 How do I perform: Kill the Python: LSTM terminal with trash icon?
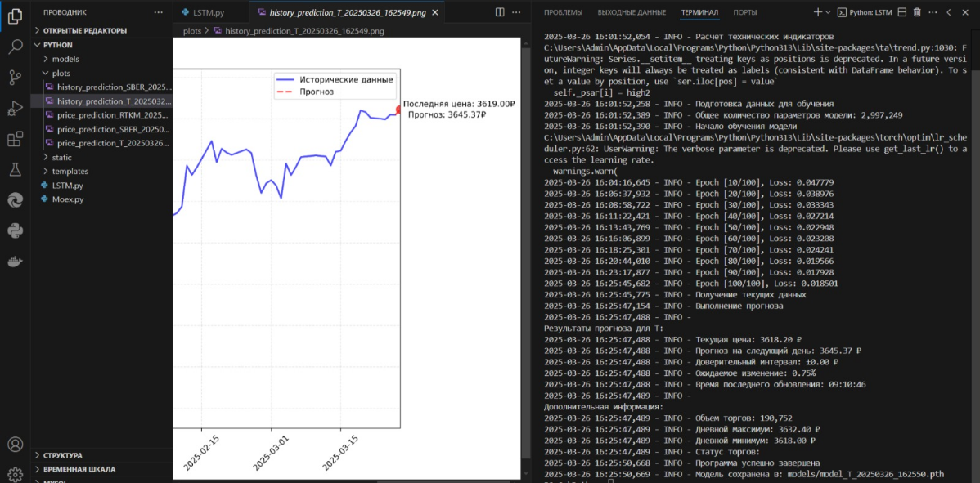click(x=917, y=12)
